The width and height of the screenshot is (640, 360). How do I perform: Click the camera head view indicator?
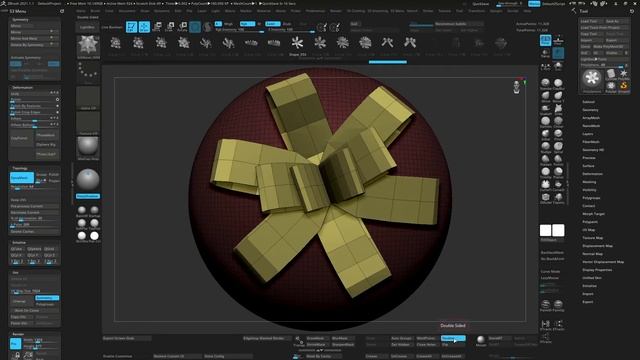pyautogui.click(x=516, y=87)
